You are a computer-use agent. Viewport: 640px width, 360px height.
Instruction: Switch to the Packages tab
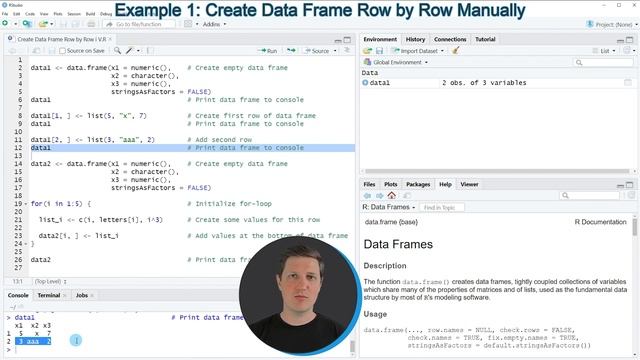tap(418, 184)
